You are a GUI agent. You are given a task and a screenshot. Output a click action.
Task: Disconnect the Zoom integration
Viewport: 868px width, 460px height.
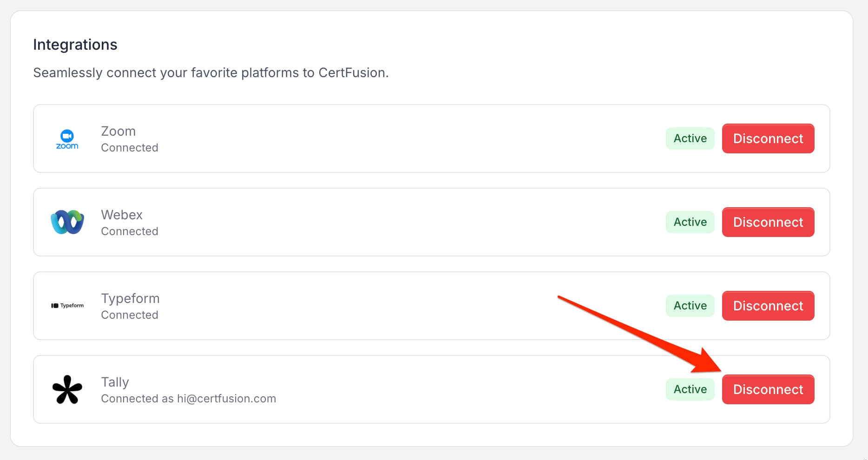coord(768,138)
